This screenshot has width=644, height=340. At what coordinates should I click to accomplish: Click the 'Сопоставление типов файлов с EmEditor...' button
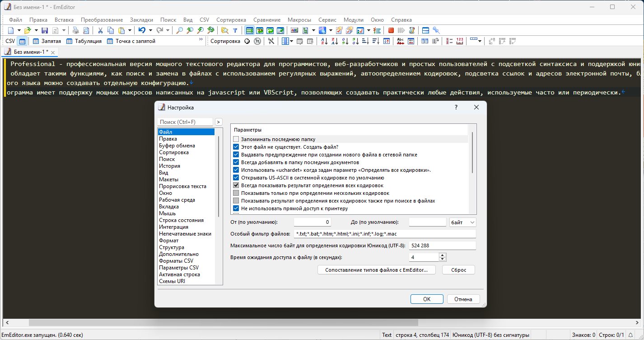(x=376, y=270)
